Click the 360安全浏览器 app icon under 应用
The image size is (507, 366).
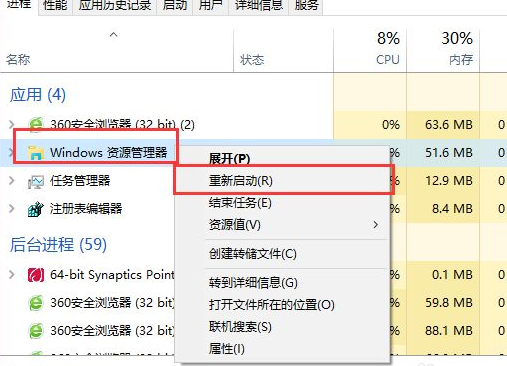coord(36,124)
